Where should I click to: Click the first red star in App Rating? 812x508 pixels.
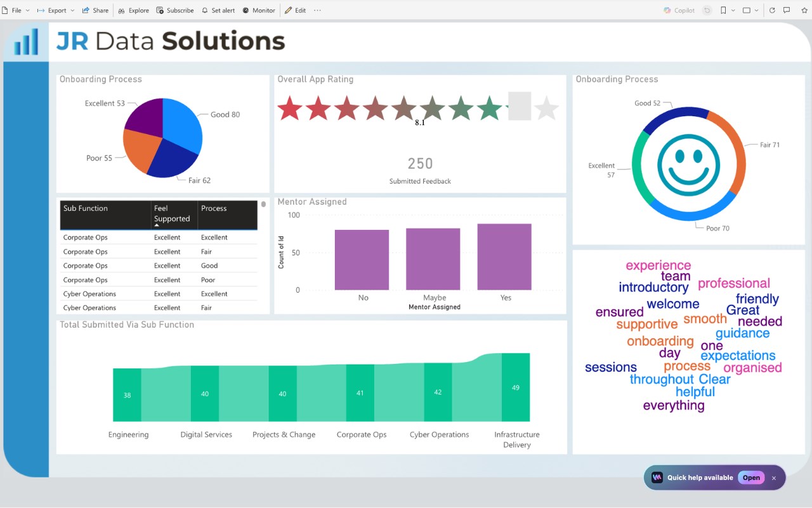coord(290,109)
